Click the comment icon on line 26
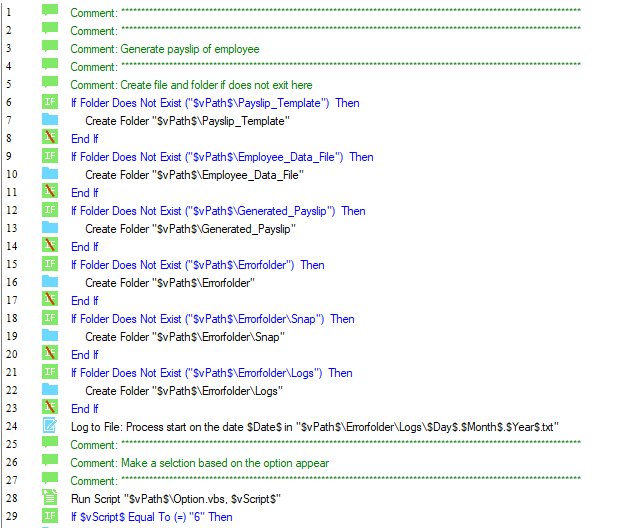Screen dimensions: 627x528 [x=50, y=461]
